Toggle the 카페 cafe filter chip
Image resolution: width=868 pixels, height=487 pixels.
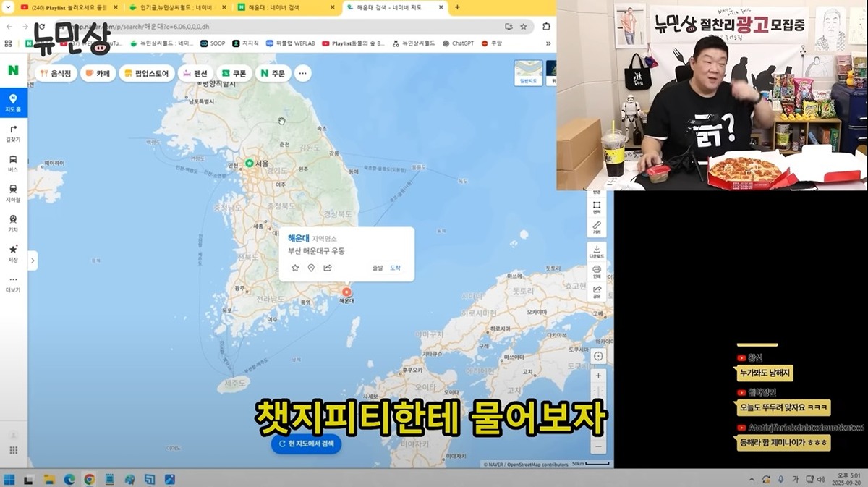[98, 73]
